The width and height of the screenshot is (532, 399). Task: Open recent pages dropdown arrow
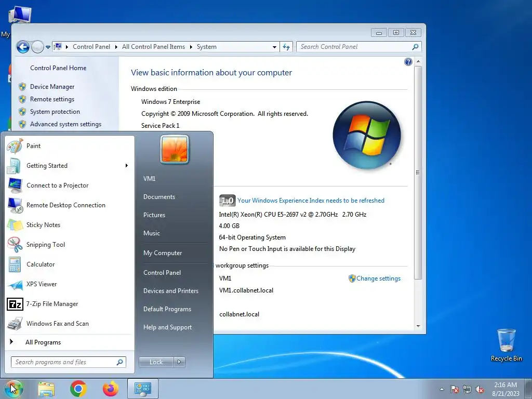tap(48, 47)
